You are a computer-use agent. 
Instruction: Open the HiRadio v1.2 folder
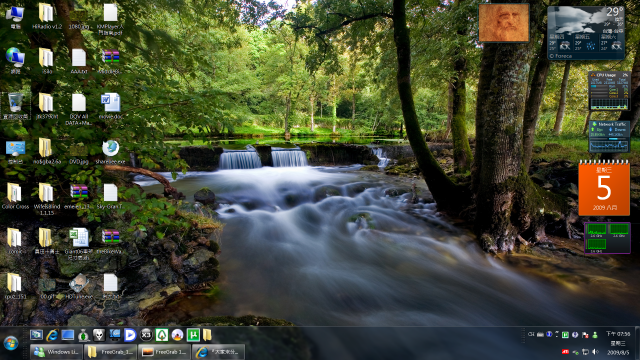47,17
